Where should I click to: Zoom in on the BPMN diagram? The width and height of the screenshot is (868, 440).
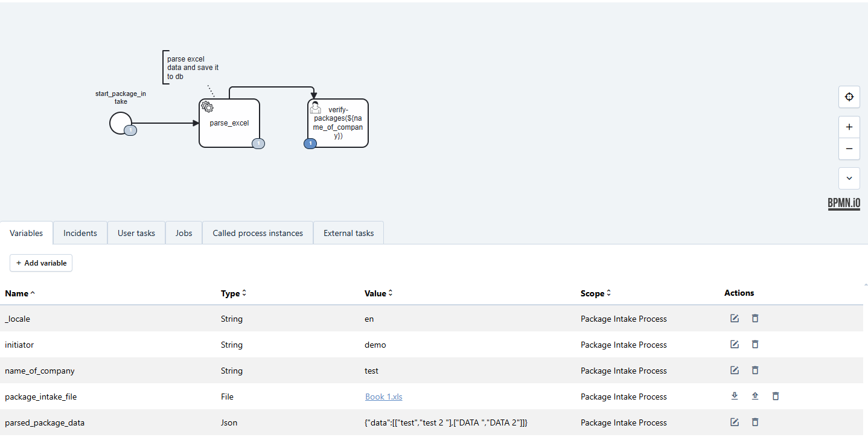849,127
